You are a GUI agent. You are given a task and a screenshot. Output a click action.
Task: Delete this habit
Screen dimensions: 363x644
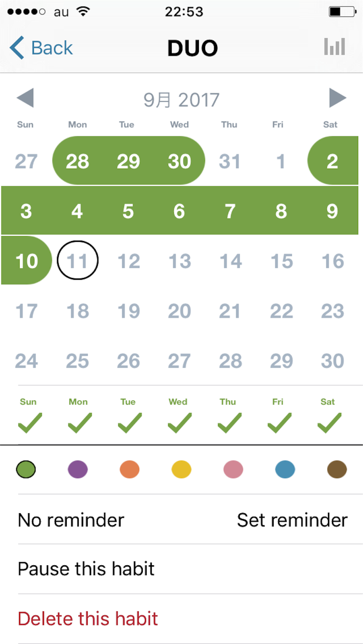point(190,619)
